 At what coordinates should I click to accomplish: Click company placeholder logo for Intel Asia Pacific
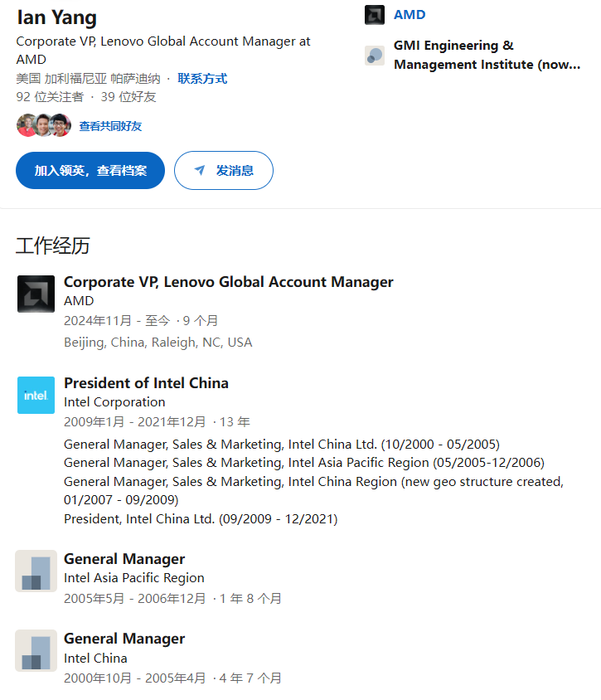pyautogui.click(x=36, y=571)
